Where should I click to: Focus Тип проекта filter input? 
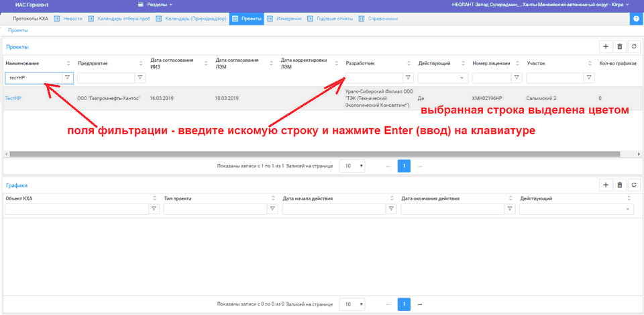pyautogui.click(x=215, y=209)
